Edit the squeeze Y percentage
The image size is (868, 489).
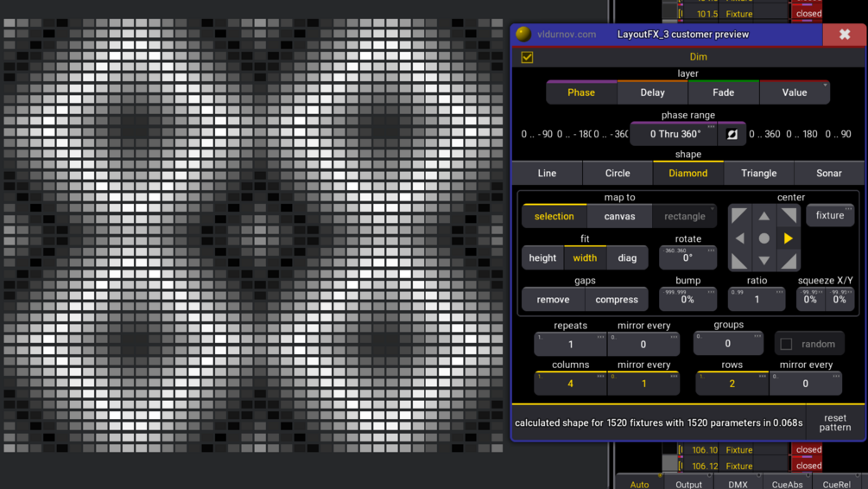tap(839, 300)
